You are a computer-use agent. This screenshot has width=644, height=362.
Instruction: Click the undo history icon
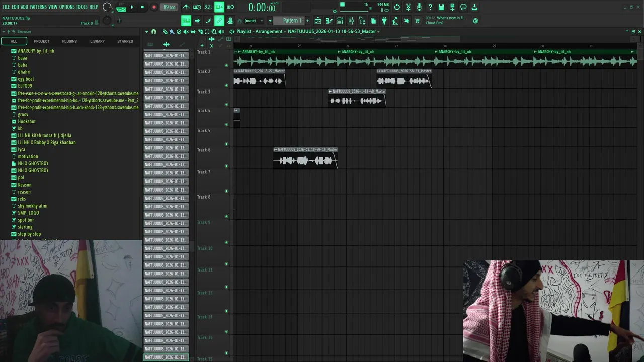[x=397, y=7]
